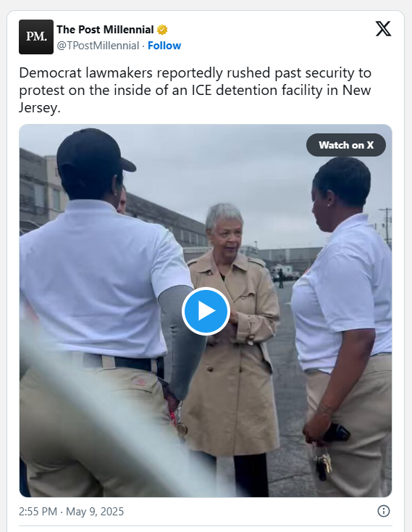Open the tweet info circle icon
The width and height of the screenshot is (412, 532).
click(x=384, y=511)
